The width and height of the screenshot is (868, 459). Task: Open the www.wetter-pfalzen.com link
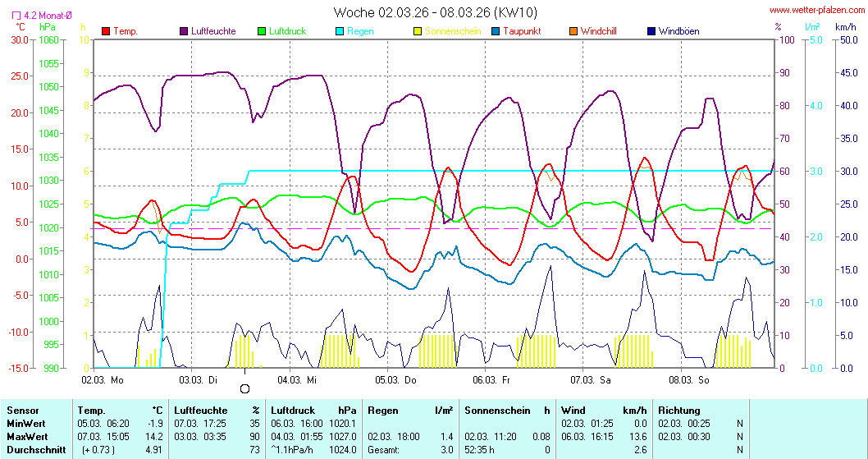coord(816,11)
